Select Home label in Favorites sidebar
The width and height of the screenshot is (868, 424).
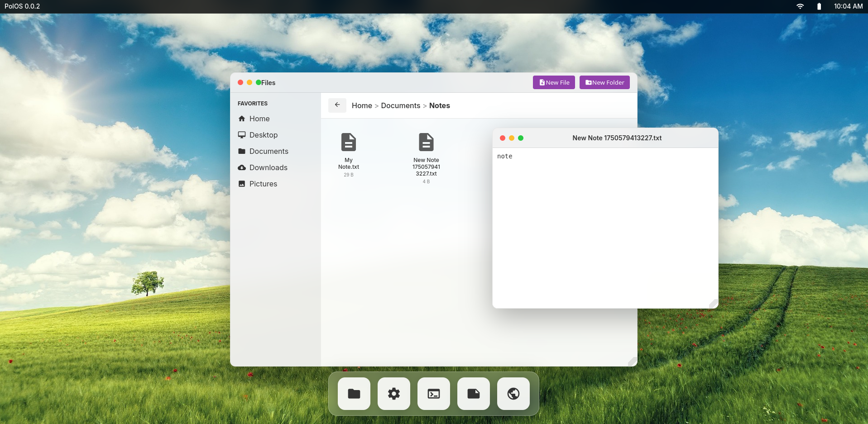click(259, 119)
